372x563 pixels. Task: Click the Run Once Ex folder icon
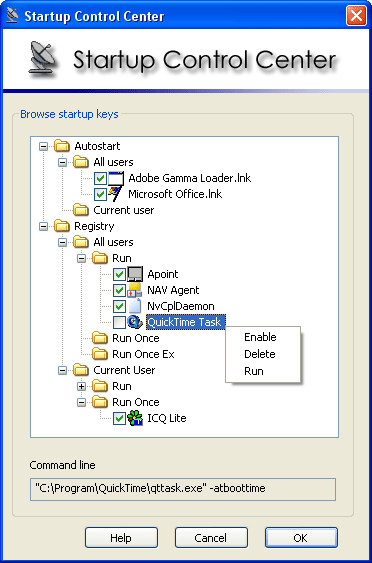click(x=99, y=354)
